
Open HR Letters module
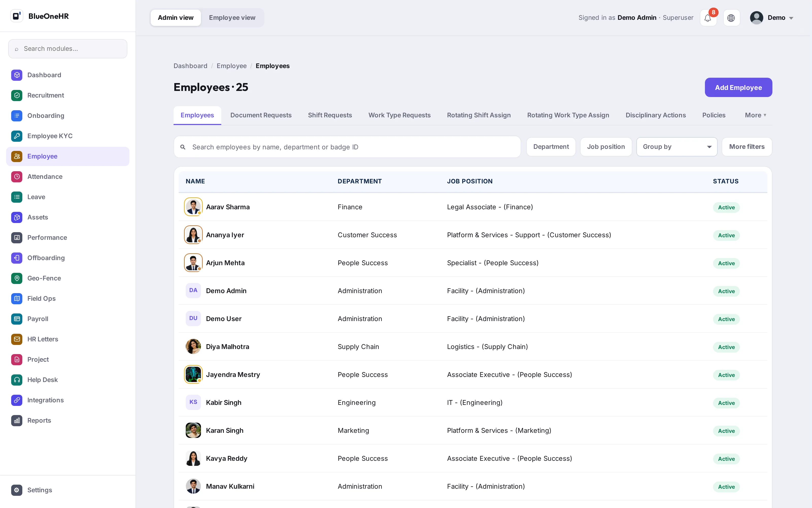tap(68, 339)
